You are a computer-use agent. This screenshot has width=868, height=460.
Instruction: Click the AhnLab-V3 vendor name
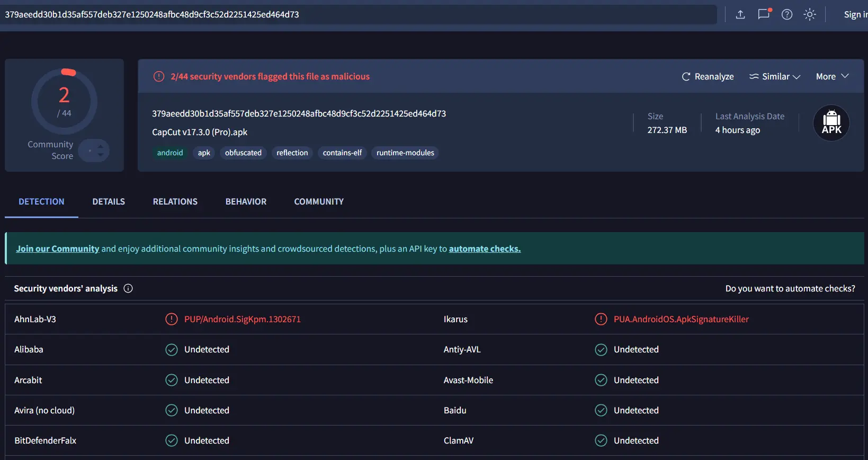[x=35, y=319]
